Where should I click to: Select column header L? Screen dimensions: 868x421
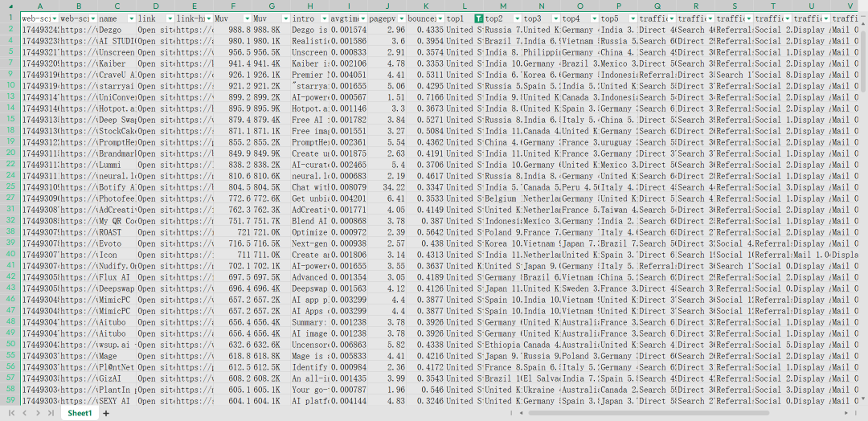465,6
